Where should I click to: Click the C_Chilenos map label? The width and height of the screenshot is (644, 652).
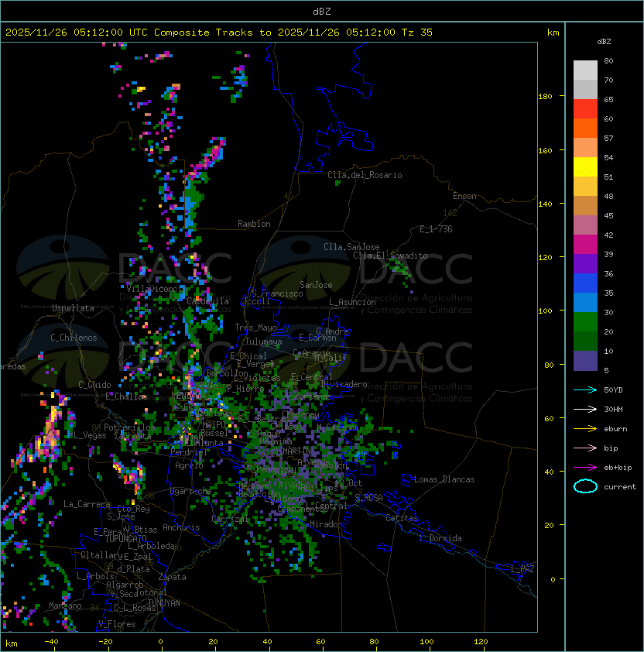point(74,338)
